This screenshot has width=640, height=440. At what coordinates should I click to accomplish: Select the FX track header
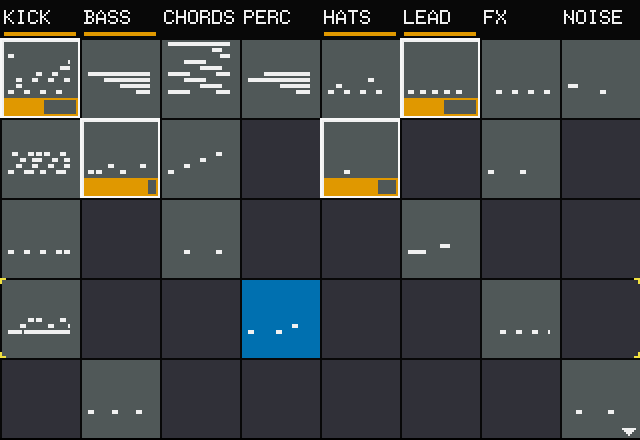(x=495, y=18)
